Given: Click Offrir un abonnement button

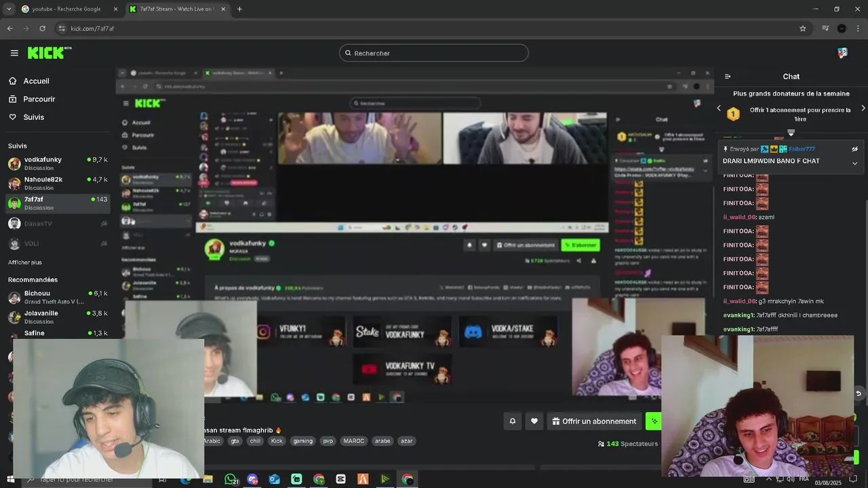Looking at the screenshot, I should tap(595, 421).
